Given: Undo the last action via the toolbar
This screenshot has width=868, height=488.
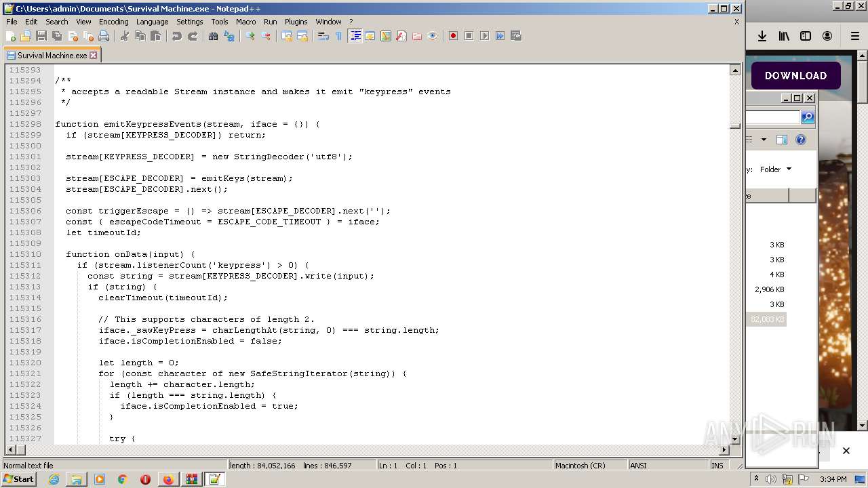Looking at the screenshot, I should pyautogui.click(x=177, y=36).
